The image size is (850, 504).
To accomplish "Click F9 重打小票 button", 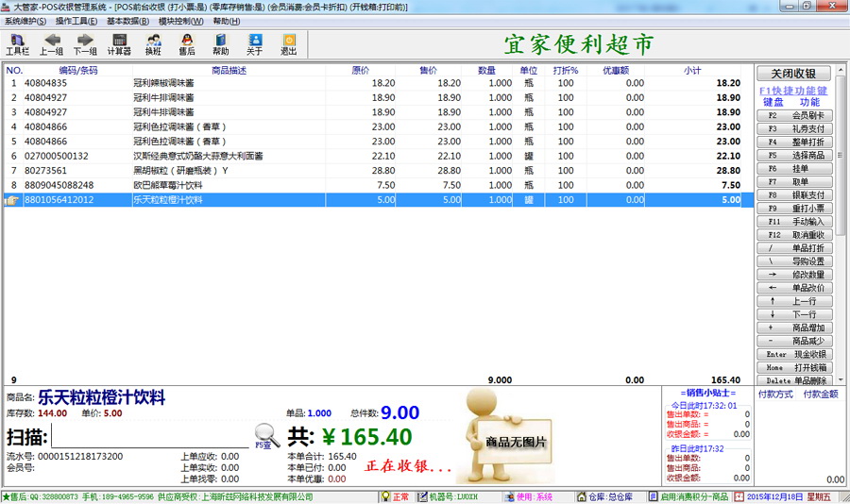I will pyautogui.click(x=794, y=208).
